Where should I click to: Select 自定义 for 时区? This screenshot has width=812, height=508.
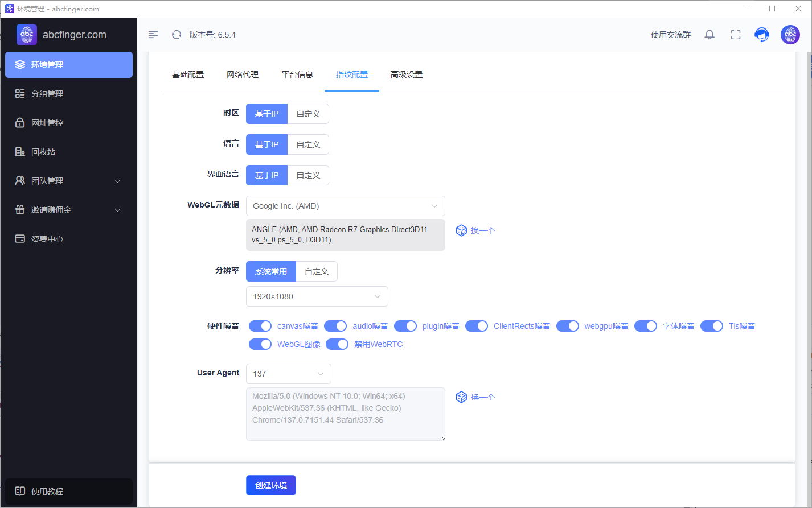pyautogui.click(x=308, y=114)
